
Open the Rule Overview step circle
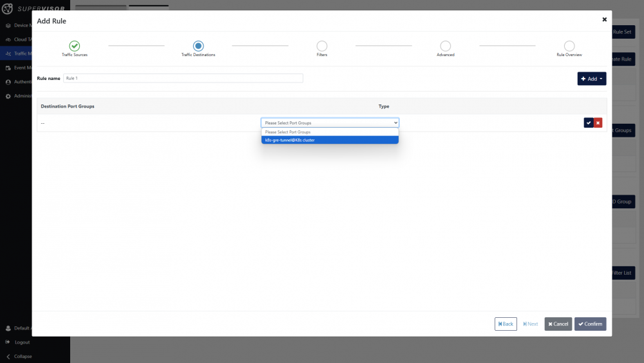[569, 46]
